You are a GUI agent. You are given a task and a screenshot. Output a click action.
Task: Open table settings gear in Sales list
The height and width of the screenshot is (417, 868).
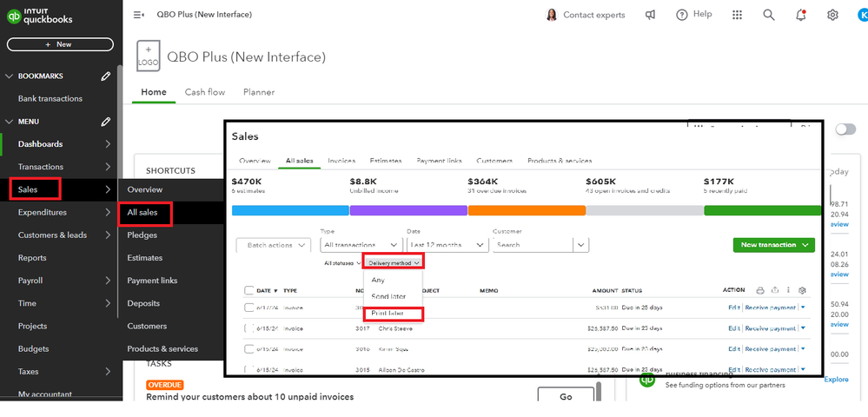click(802, 290)
